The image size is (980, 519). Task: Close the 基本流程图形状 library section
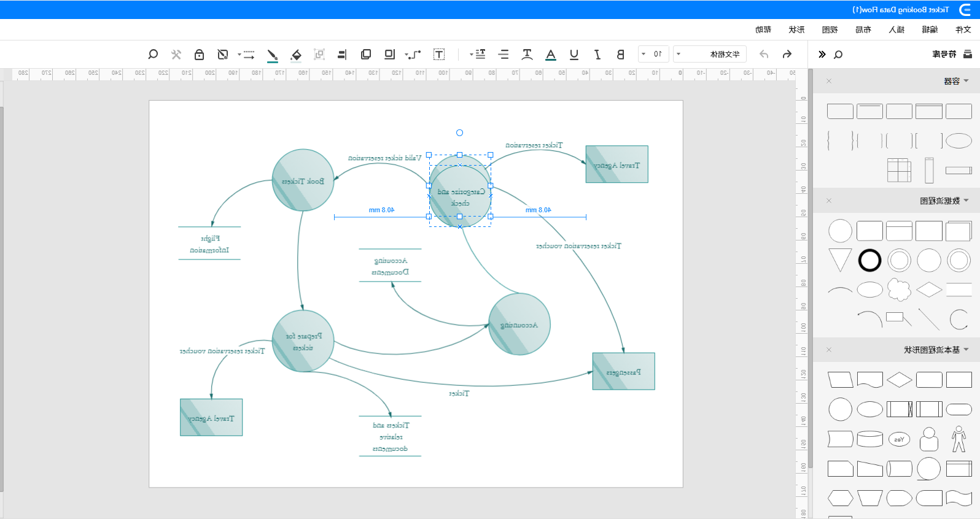click(x=829, y=350)
